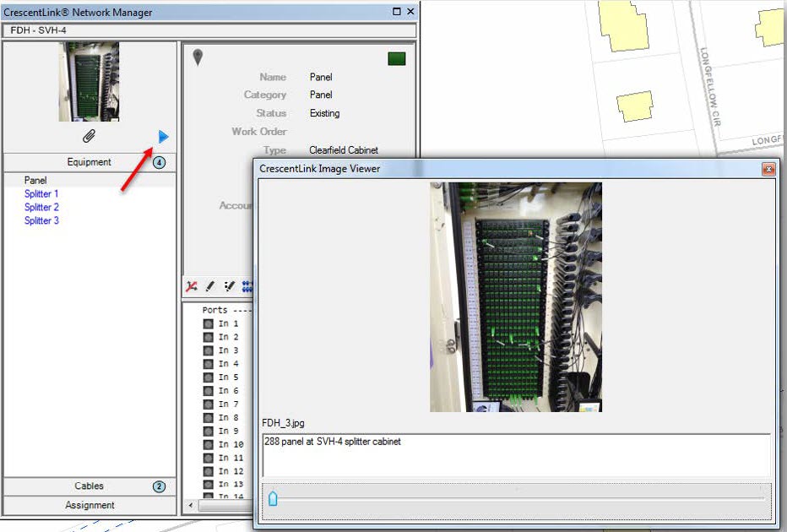Close the Network Manager panel

click(410, 11)
